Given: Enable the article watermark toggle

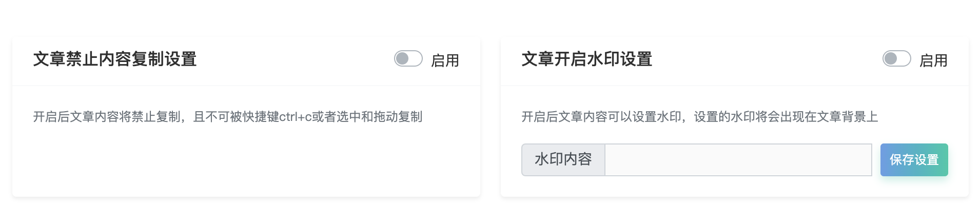Looking at the screenshot, I should [x=896, y=59].
